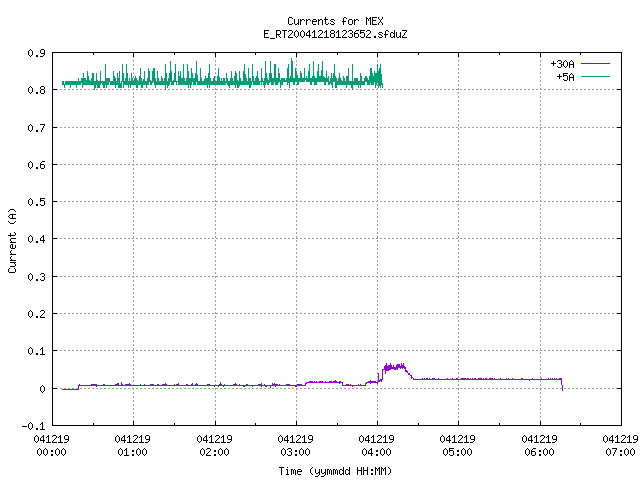Click the '+5A' legend label
Viewport: 640px width, 480px height.
(565, 77)
